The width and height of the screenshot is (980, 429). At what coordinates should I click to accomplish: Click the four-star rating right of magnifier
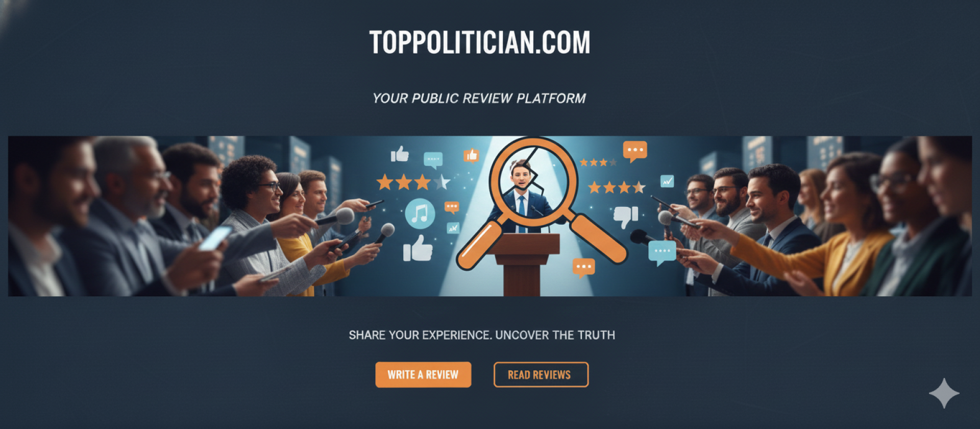click(617, 187)
